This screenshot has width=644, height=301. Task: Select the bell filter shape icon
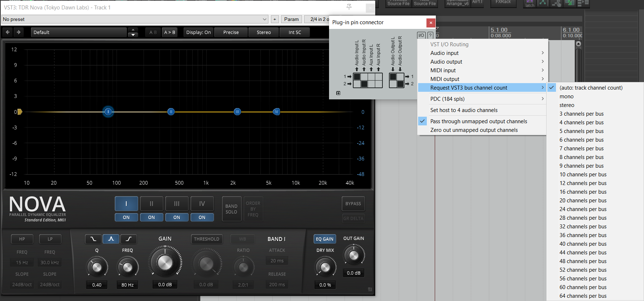[111, 239]
